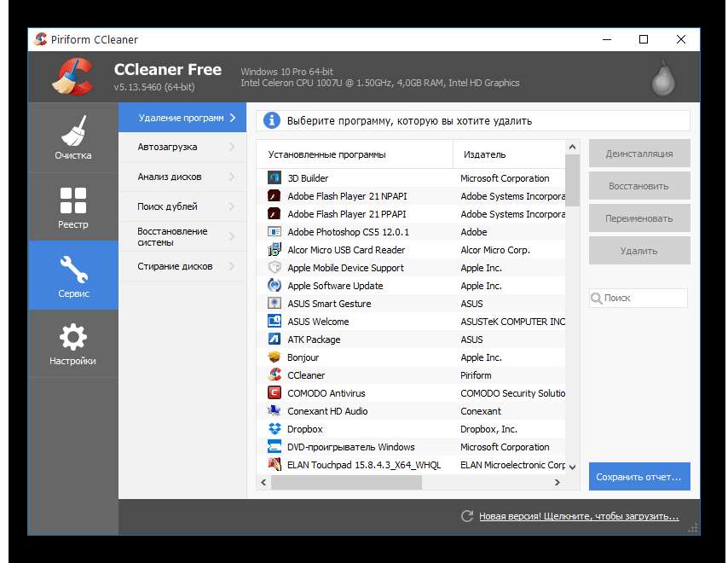Select Apple Mobile Device Support entry

click(x=345, y=268)
